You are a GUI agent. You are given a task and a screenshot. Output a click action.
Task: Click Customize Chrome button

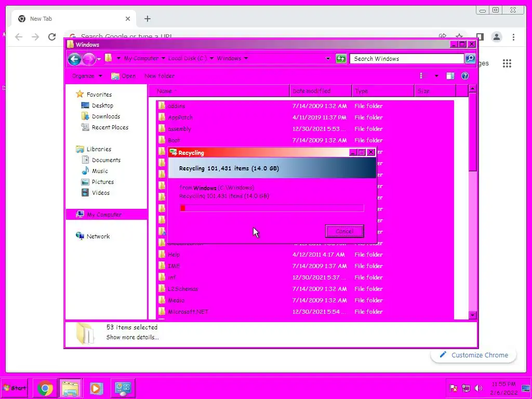pyautogui.click(x=474, y=355)
